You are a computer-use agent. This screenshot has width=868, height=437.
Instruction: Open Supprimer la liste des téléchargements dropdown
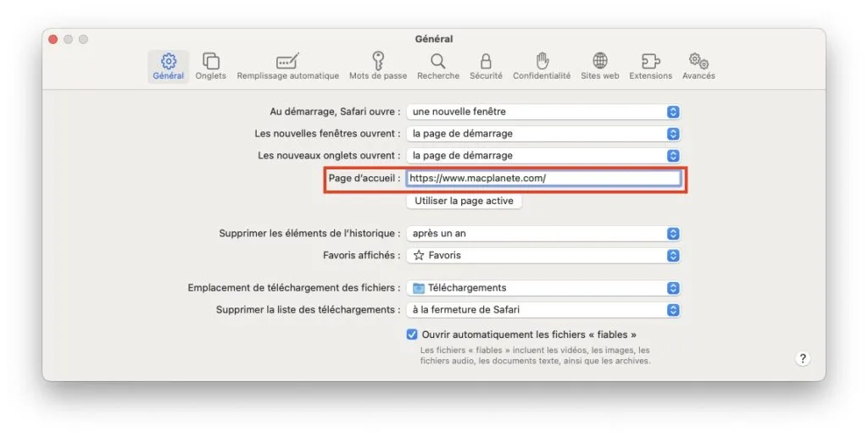pyautogui.click(x=543, y=310)
